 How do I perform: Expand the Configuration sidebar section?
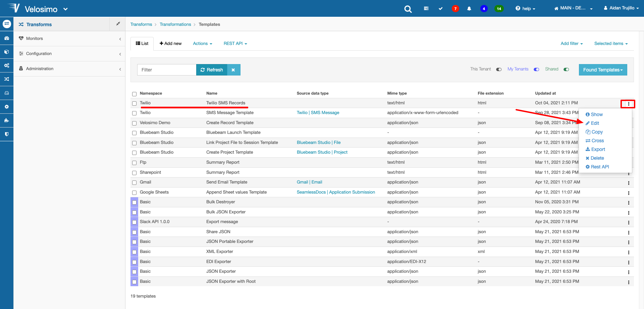pyautogui.click(x=69, y=54)
